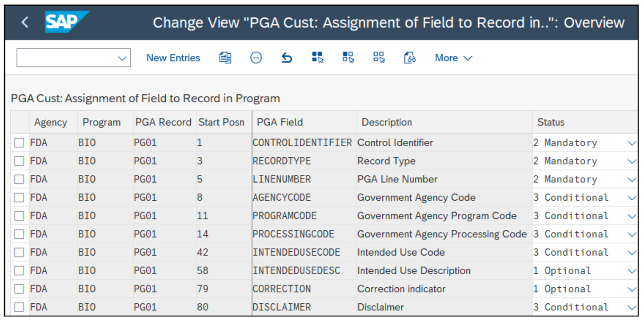Open the Status dropdown for RECORDTYPE
The height and width of the screenshot is (321, 644).
(632, 161)
